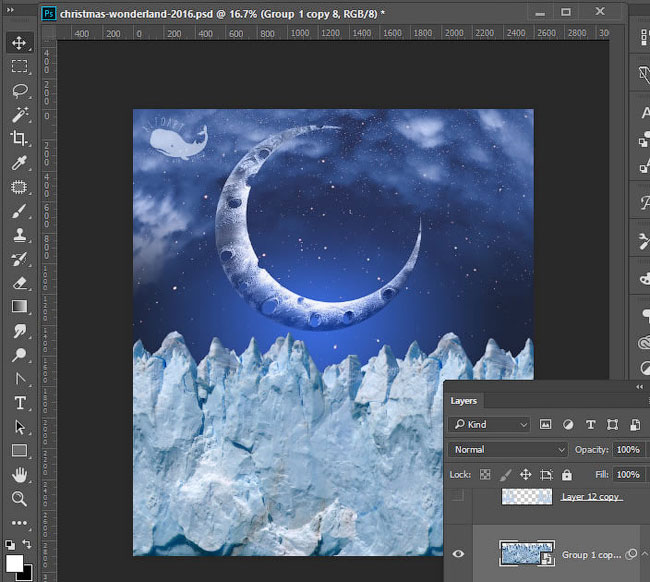Click the foreground color swatch
The image size is (650, 582).
point(15,563)
